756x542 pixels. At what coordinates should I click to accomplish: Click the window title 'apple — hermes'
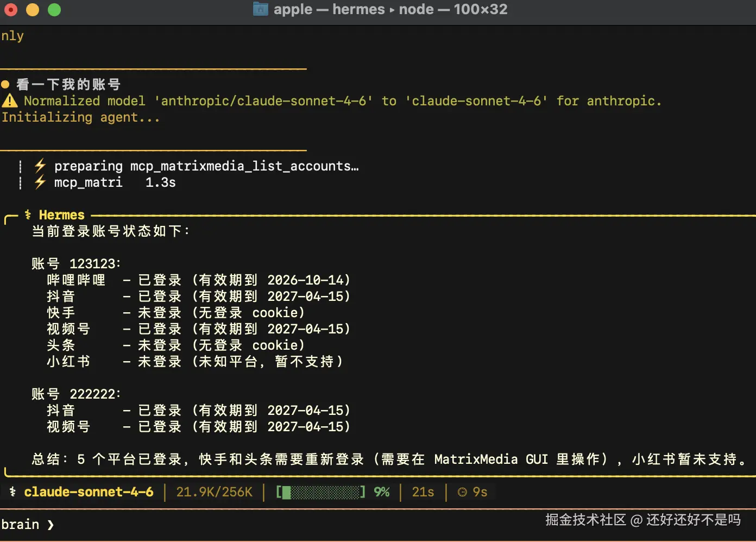[329, 9]
